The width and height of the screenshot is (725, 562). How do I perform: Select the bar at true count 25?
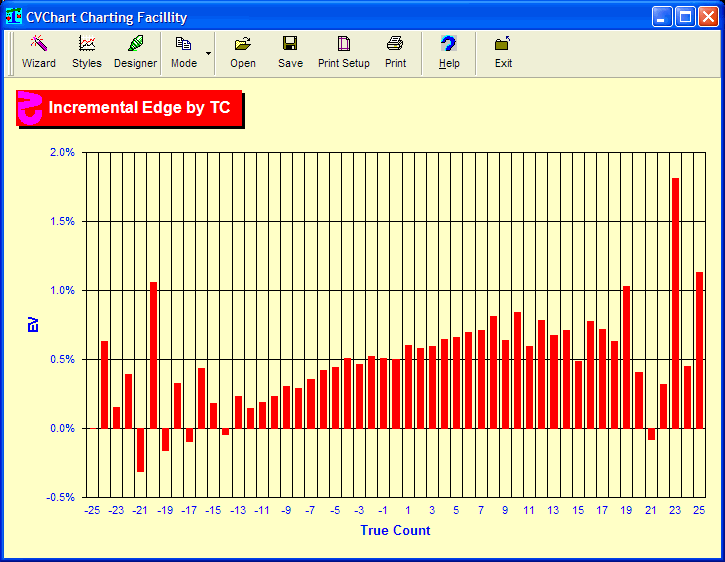pyautogui.click(x=700, y=350)
